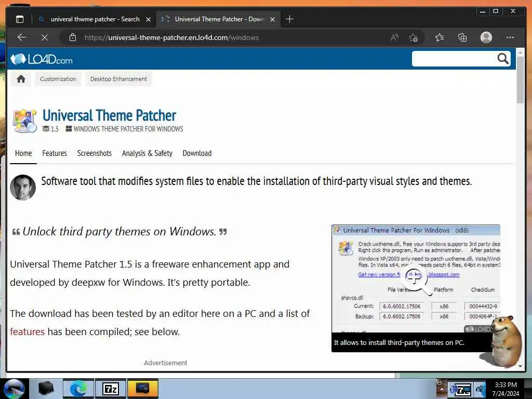Click the caption 'It allows to install third-party themes'
The width and height of the screenshot is (532, 399).
398,343
